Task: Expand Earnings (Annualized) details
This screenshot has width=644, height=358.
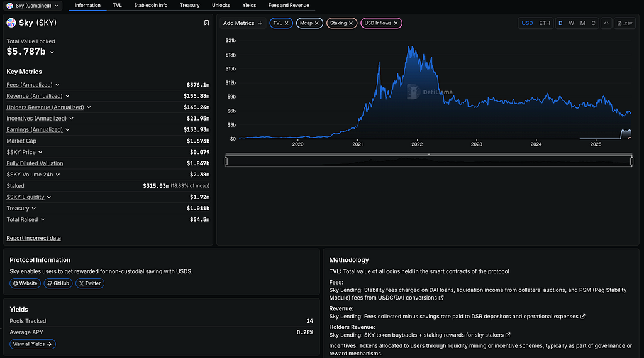Action: [67, 129]
